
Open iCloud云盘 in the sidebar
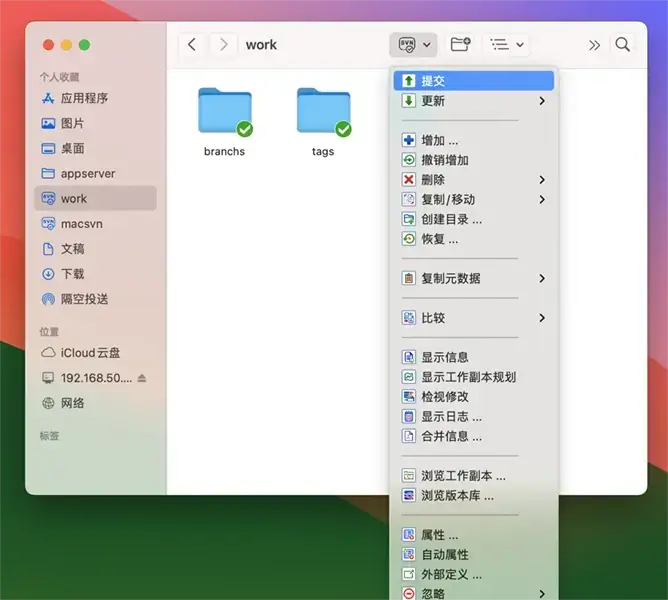[x=95, y=353]
